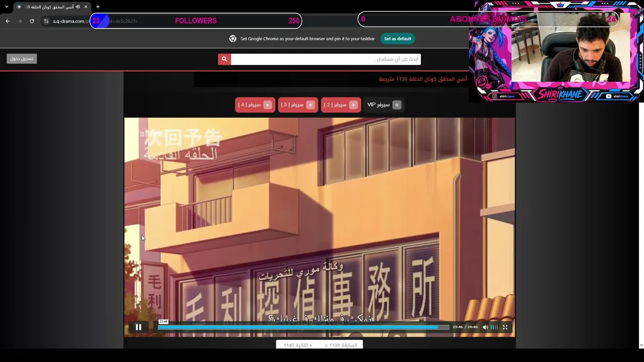Enter fullscreen mode in the video player

[505, 327]
